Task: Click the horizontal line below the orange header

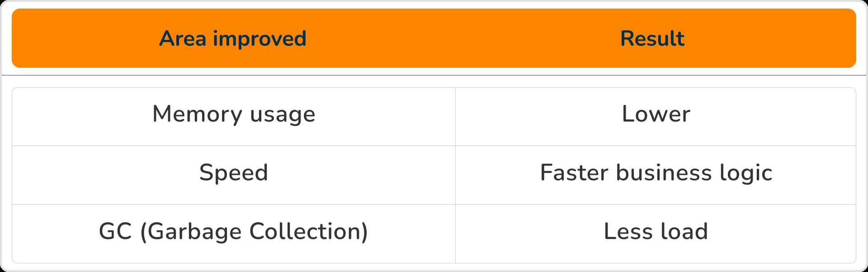Action: pos(434,75)
